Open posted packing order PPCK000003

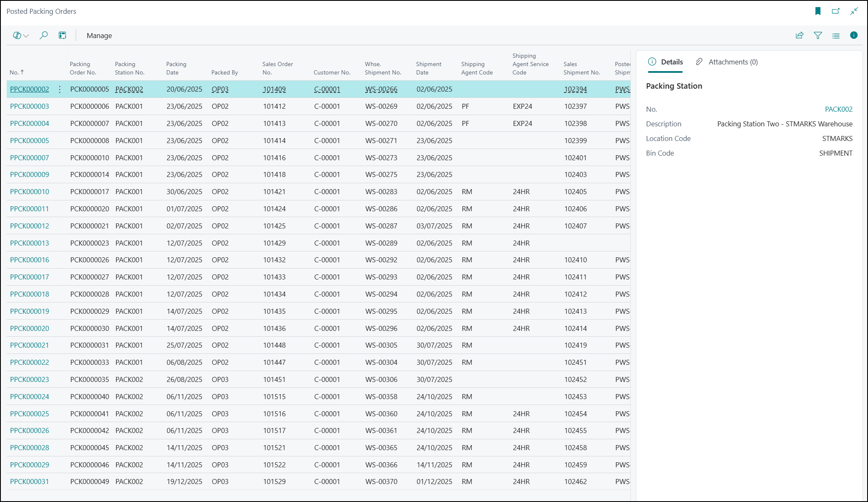click(x=29, y=106)
